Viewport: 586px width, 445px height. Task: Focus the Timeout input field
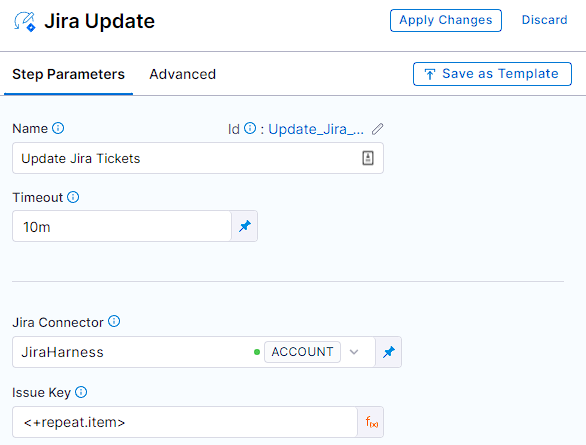click(x=122, y=226)
